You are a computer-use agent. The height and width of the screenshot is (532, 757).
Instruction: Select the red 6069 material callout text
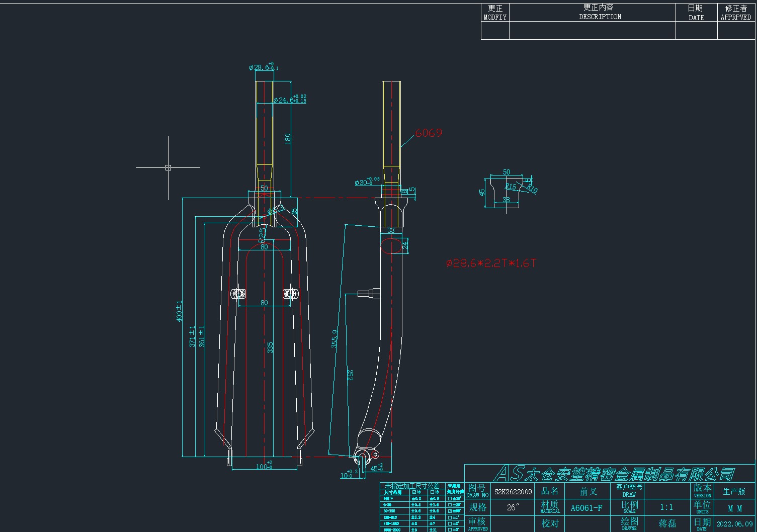(x=429, y=133)
